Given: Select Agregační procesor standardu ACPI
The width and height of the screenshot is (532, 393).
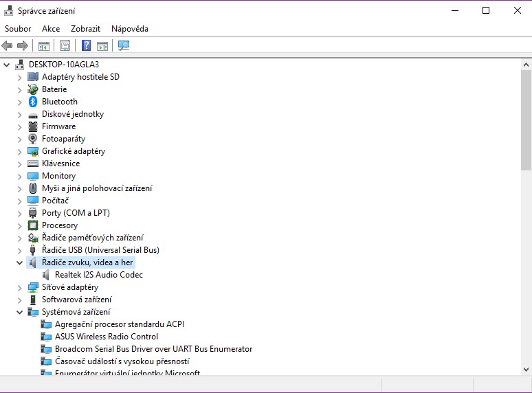Looking at the screenshot, I should (x=120, y=324).
